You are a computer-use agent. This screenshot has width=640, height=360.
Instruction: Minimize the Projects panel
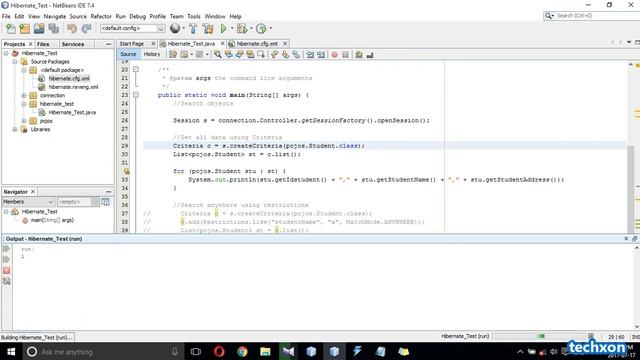pos(109,44)
